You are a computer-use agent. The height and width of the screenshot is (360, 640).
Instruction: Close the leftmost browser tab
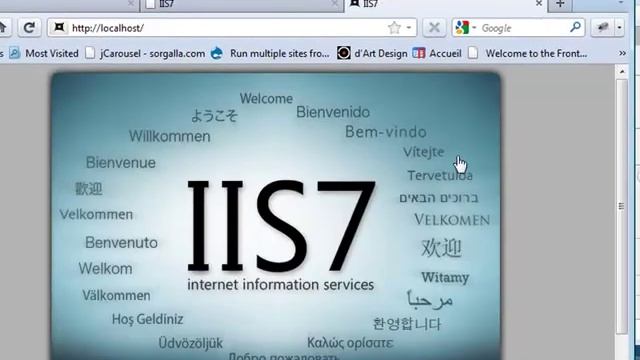[131, 4]
